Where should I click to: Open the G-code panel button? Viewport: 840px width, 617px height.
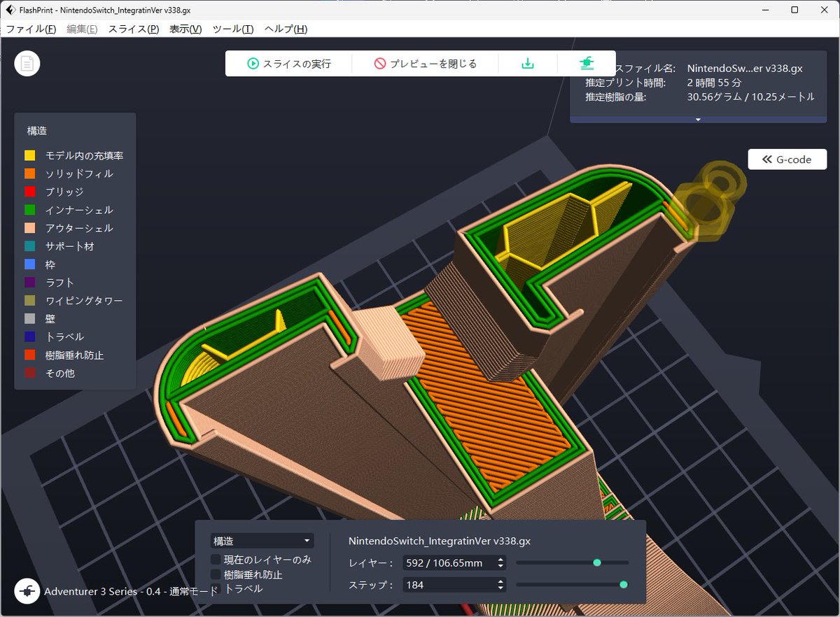click(787, 159)
